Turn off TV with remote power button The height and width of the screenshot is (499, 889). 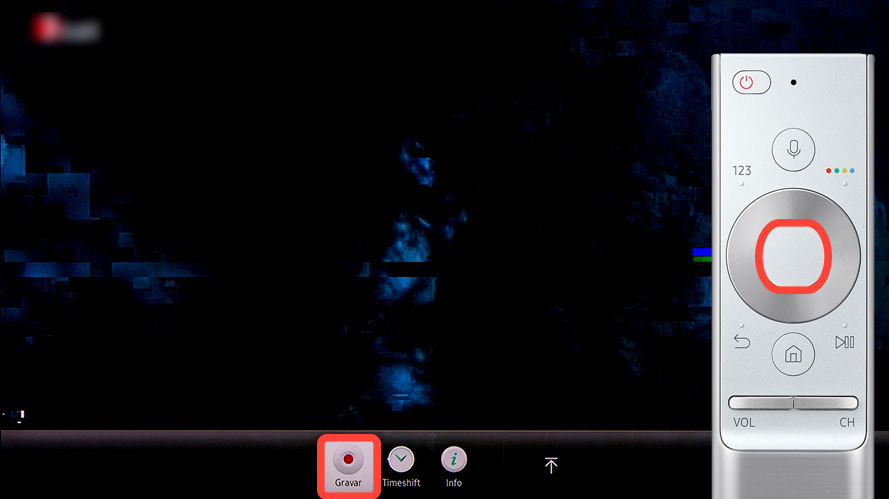(x=751, y=82)
